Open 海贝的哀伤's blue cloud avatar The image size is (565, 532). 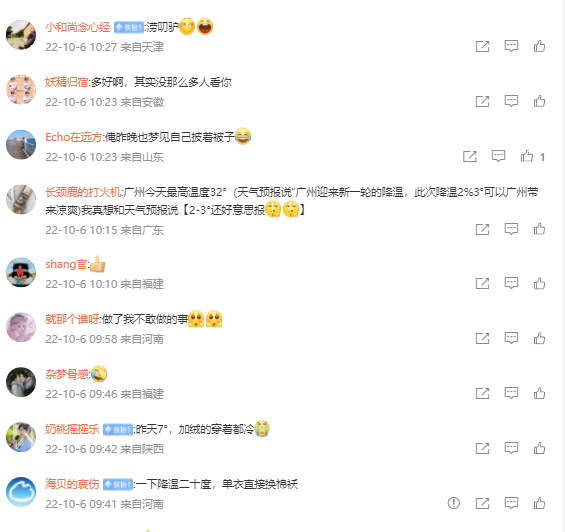point(21,492)
